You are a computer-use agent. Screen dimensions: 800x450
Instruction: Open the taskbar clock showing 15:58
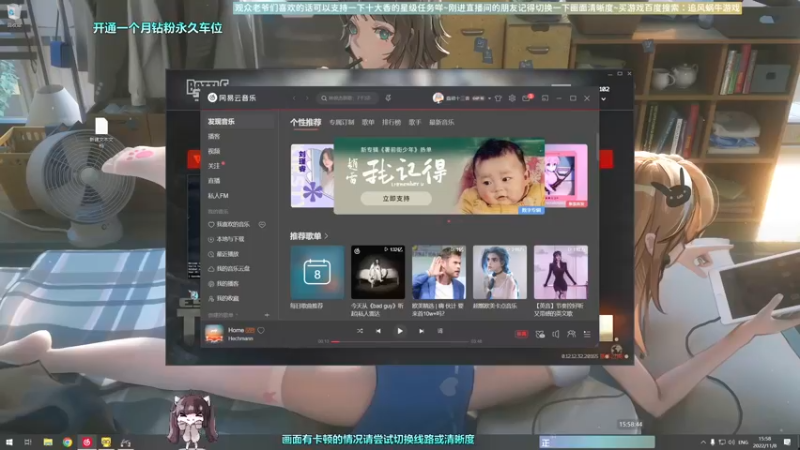pyautogui.click(x=765, y=442)
